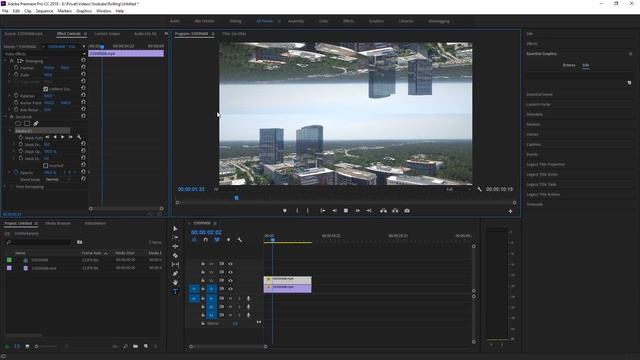Click the Add Marker button in Program Monitor

click(x=284, y=211)
